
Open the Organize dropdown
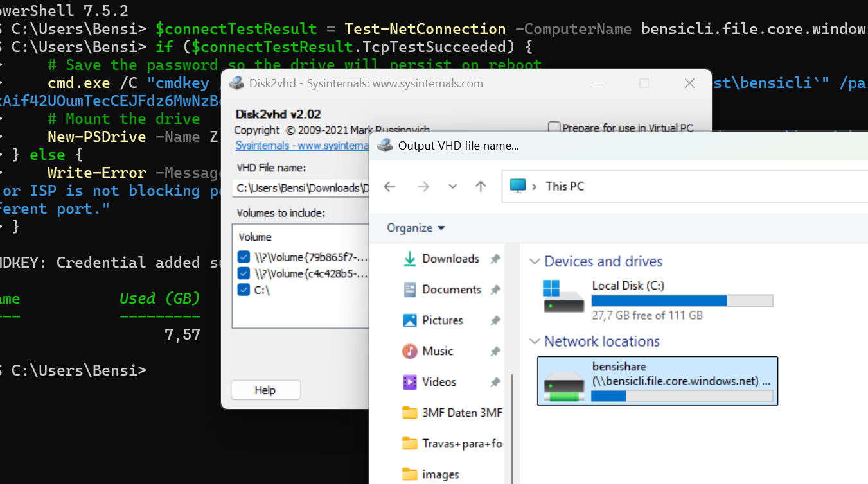point(414,228)
